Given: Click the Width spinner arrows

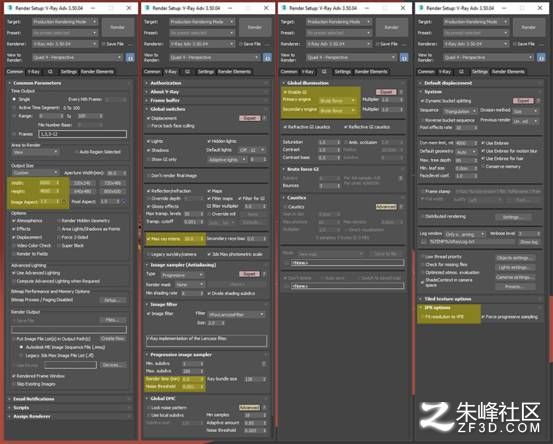Looking at the screenshot, I should pyautogui.click(x=58, y=183).
